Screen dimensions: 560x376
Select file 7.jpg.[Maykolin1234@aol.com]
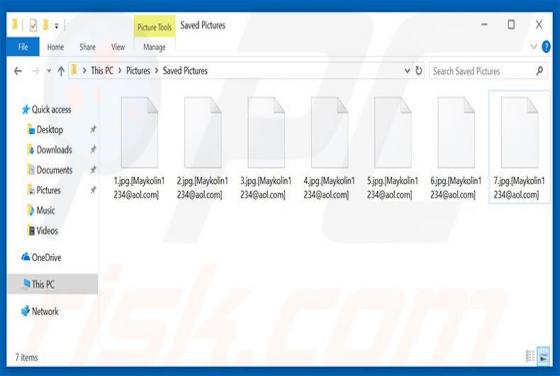[519, 147]
